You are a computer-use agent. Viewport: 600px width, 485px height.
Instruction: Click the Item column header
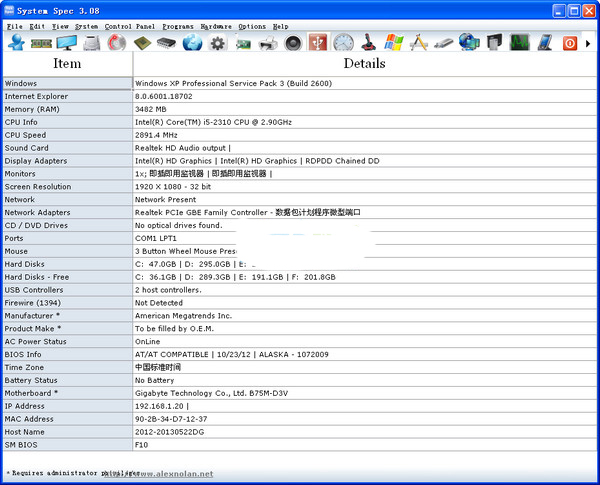pyautogui.click(x=67, y=64)
